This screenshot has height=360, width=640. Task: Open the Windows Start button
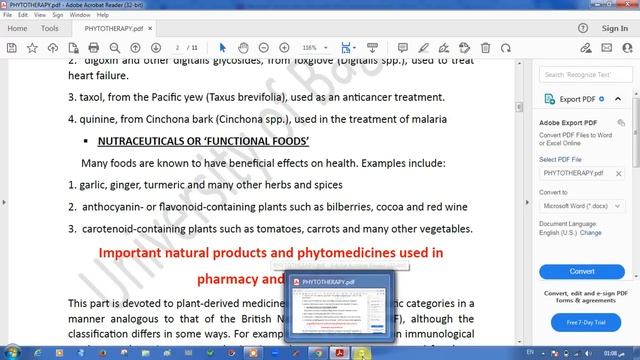point(11,353)
